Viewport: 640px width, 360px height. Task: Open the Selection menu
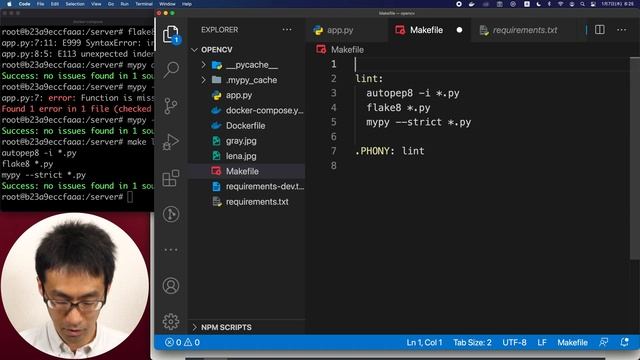click(x=75, y=4)
